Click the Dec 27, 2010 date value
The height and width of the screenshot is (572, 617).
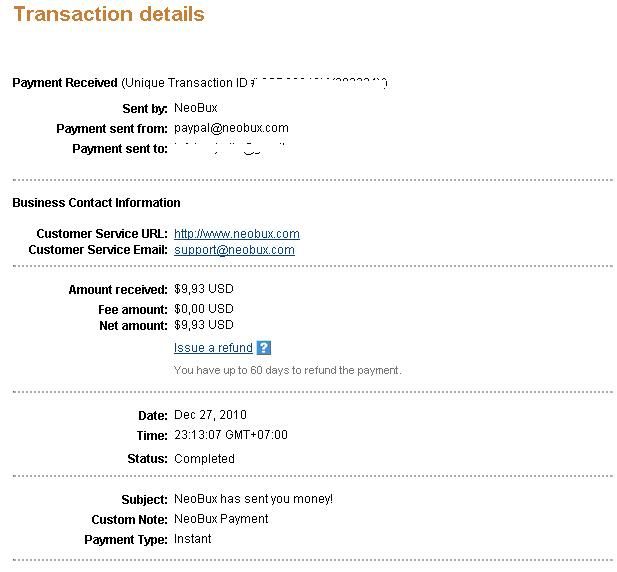210,415
